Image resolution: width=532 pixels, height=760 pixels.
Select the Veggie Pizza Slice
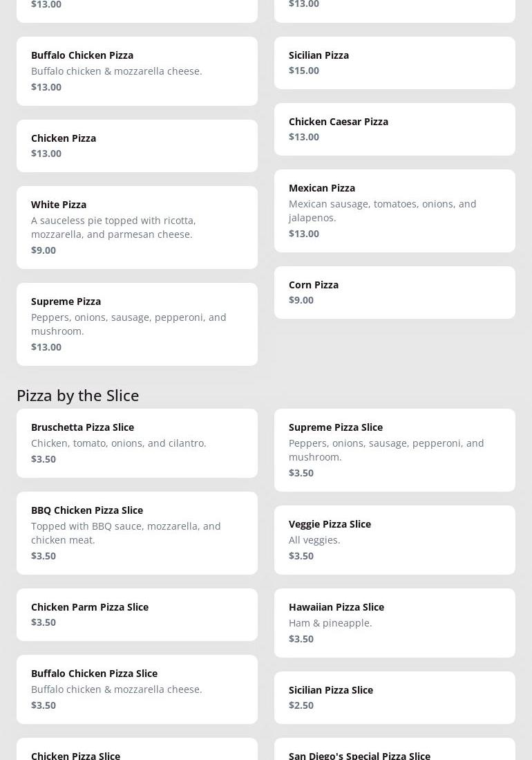395,540
